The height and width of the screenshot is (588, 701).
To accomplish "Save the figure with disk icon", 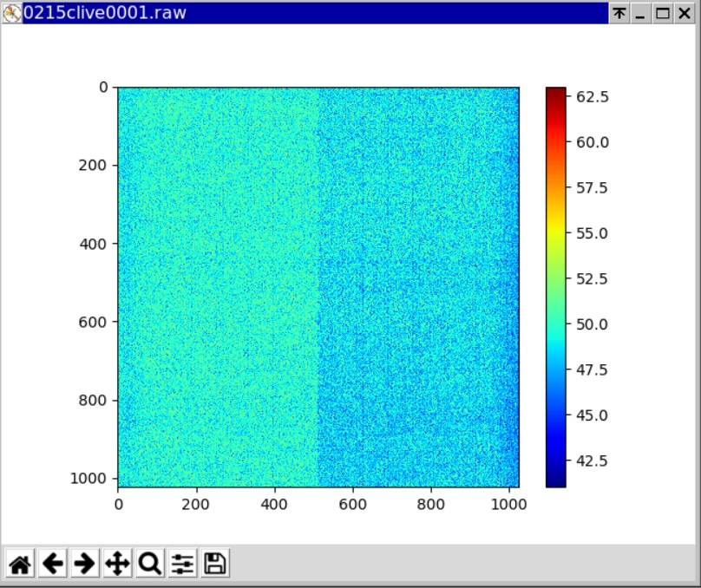I will (215, 564).
